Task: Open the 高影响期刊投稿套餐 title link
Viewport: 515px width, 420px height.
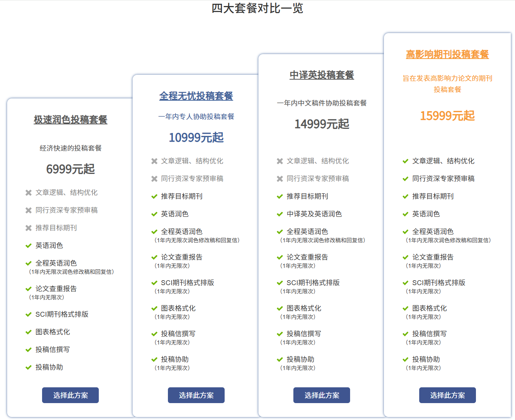Action: 447,54
